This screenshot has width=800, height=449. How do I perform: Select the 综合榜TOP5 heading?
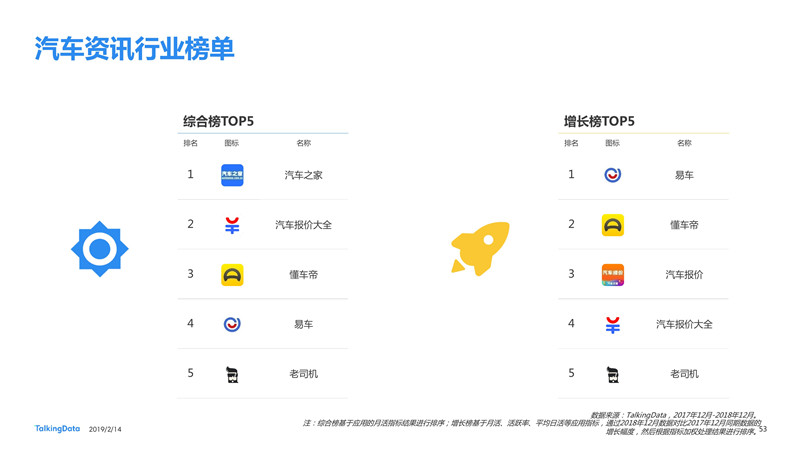click(x=218, y=121)
